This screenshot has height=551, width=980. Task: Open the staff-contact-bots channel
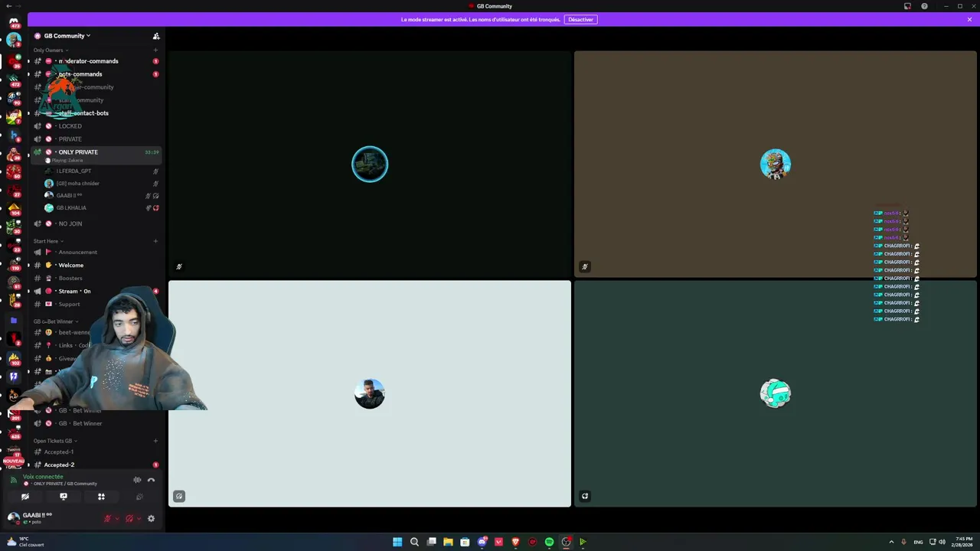[96, 113]
